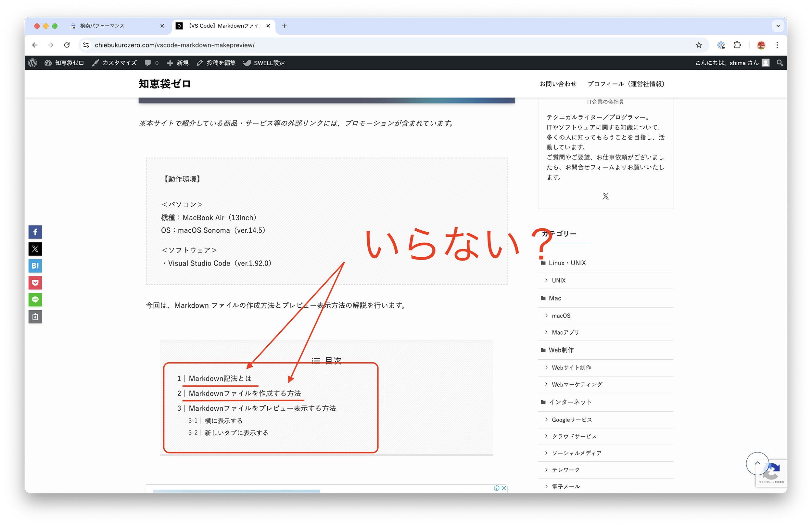Open site information icon in address bar
This screenshot has height=526, width=812.
point(86,45)
